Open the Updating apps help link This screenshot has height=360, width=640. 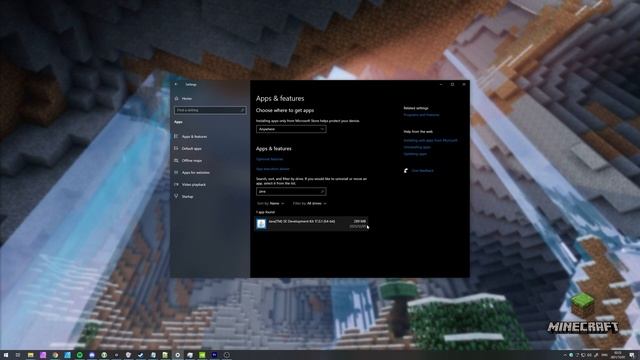[x=415, y=154]
